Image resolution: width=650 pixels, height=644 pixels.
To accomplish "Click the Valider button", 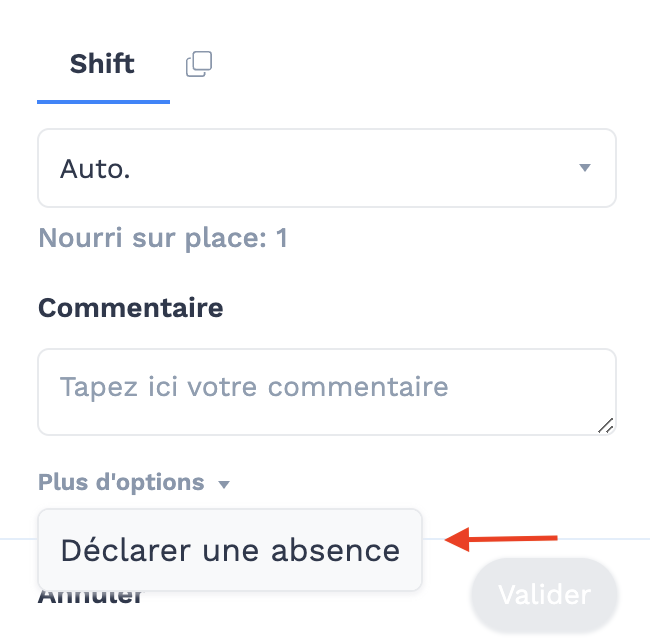I will (544, 594).
